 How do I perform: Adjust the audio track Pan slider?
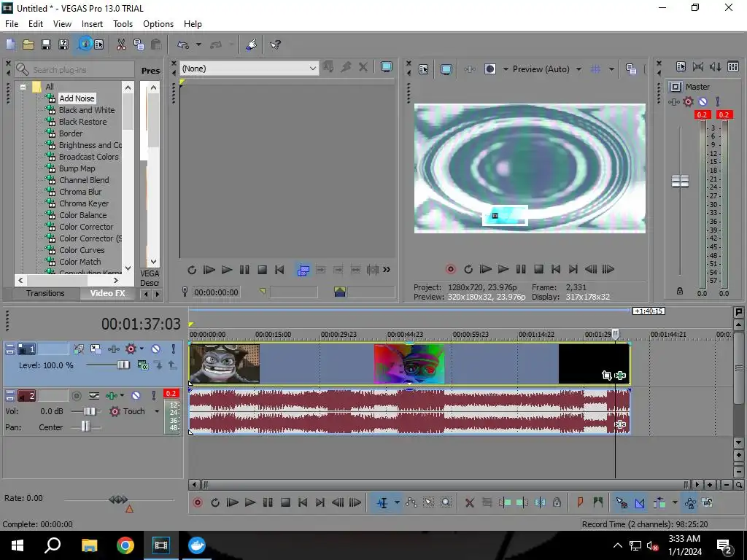click(x=85, y=427)
